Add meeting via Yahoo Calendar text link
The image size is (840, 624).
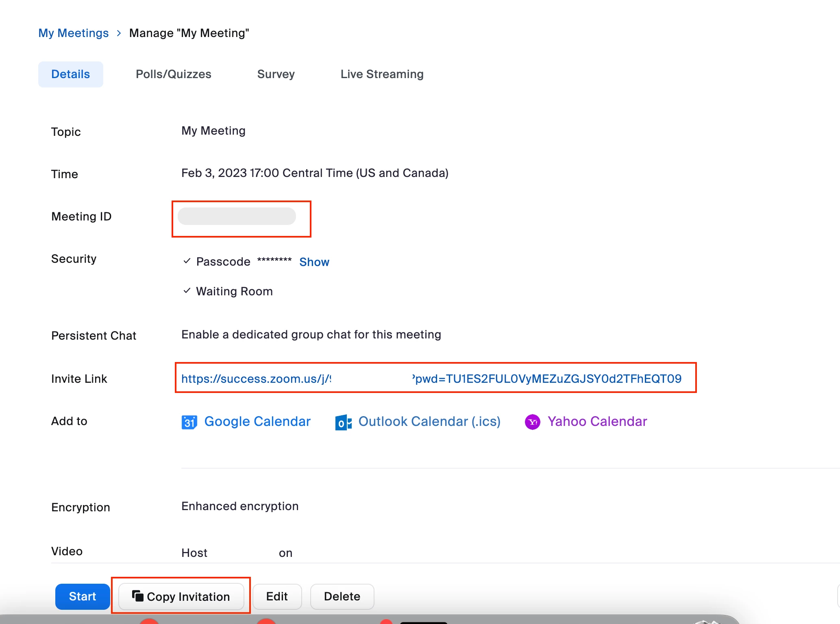[x=597, y=421]
